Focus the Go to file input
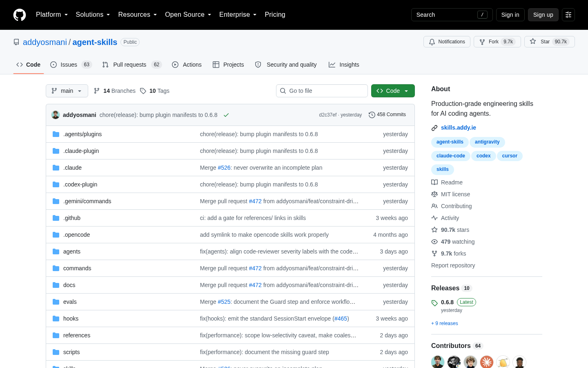The height and width of the screenshot is (368, 588). 322,91
